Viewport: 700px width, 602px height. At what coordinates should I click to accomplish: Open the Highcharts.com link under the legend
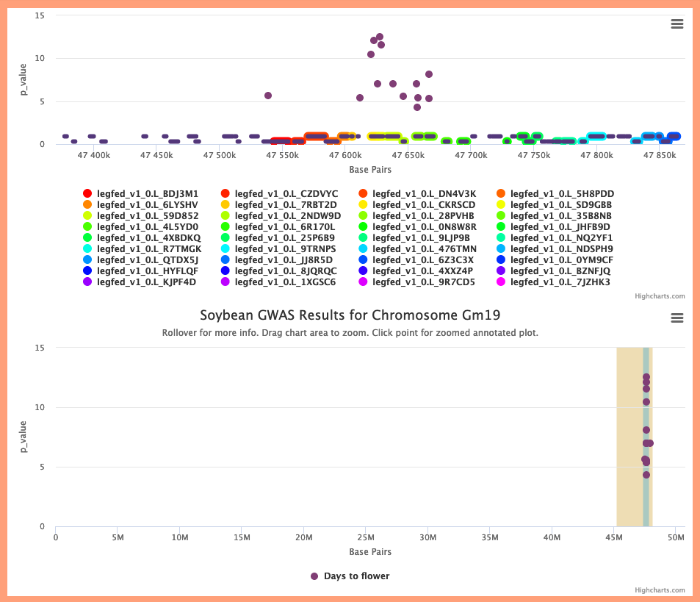pos(660,296)
